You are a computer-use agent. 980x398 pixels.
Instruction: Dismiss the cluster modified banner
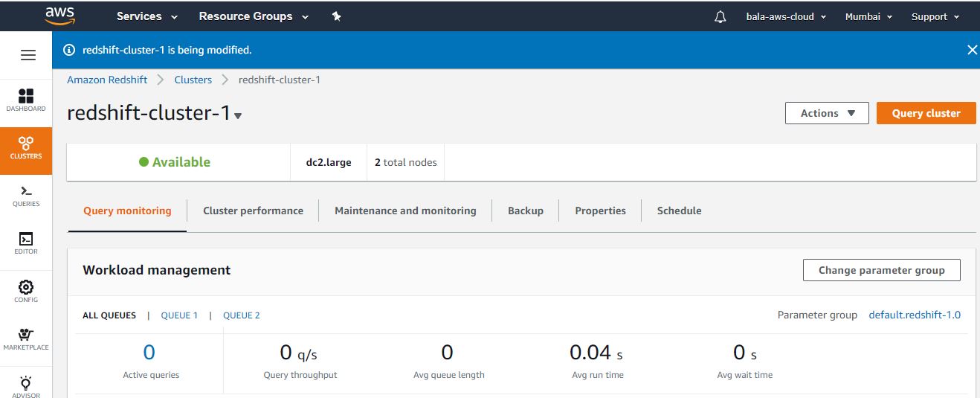(972, 50)
